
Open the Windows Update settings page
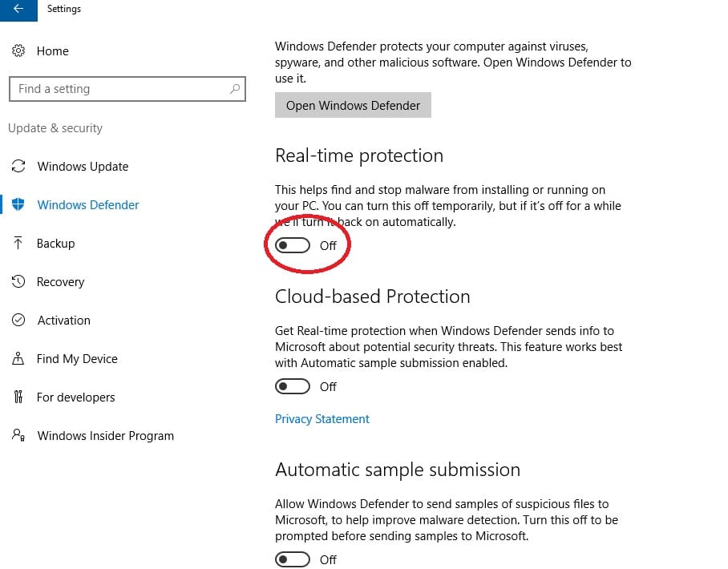(83, 167)
